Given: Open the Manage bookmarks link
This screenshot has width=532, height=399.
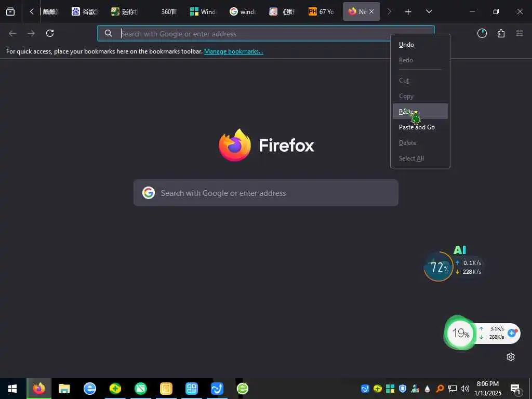Looking at the screenshot, I should tap(233, 51).
